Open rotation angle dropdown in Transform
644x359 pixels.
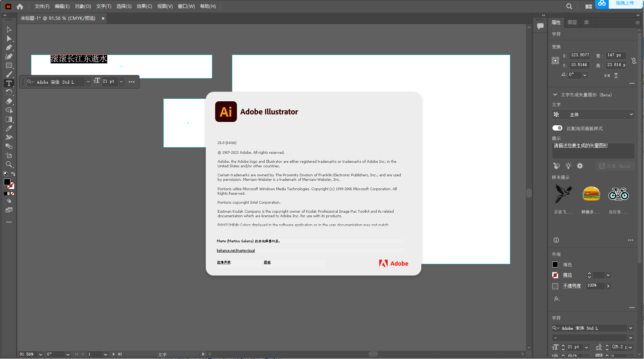coord(585,75)
